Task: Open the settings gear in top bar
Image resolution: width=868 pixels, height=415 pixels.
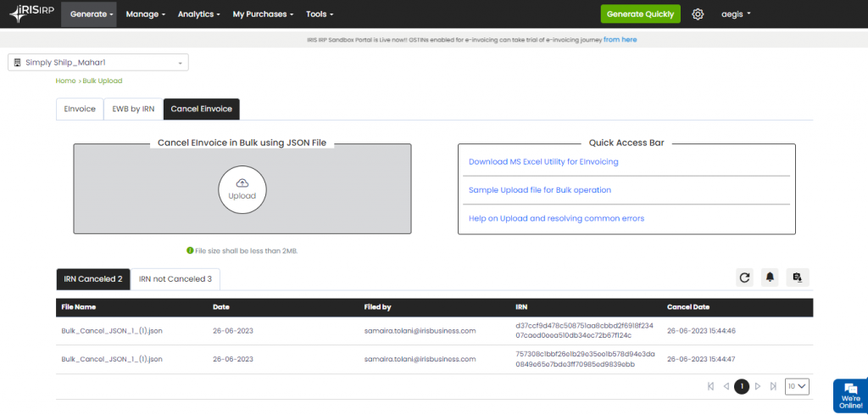Action: click(x=698, y=14)
